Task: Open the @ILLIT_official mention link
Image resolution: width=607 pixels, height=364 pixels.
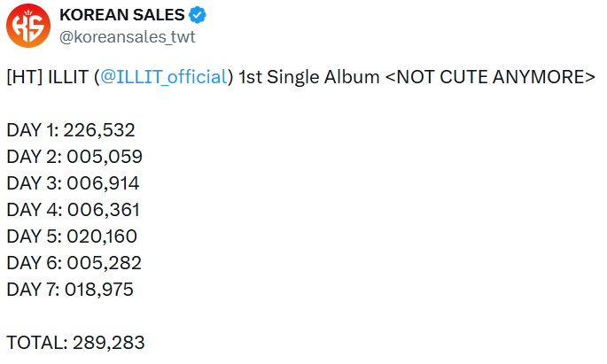Action: (163, 77)
